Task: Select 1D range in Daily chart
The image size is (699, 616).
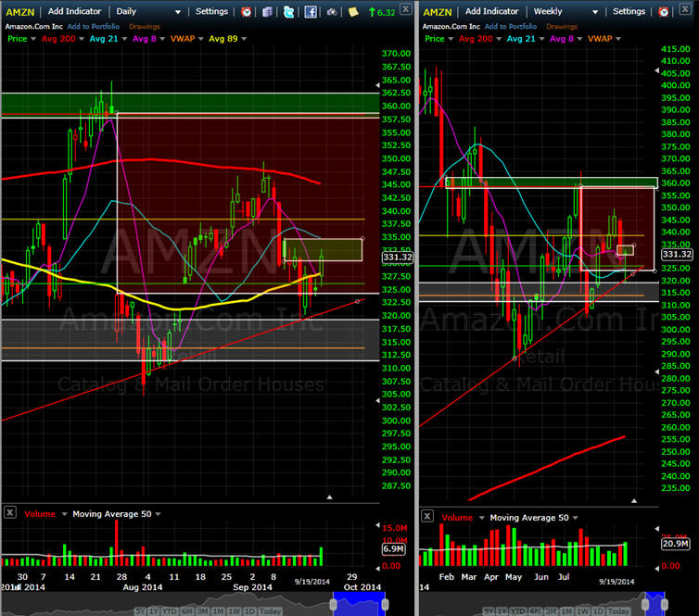Action: click(249, 611)
